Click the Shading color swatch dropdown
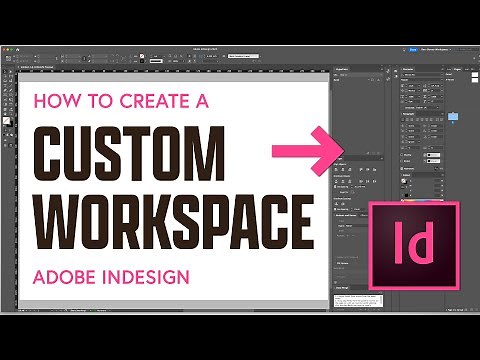The image size is (480, 360). tap(433, 155)
